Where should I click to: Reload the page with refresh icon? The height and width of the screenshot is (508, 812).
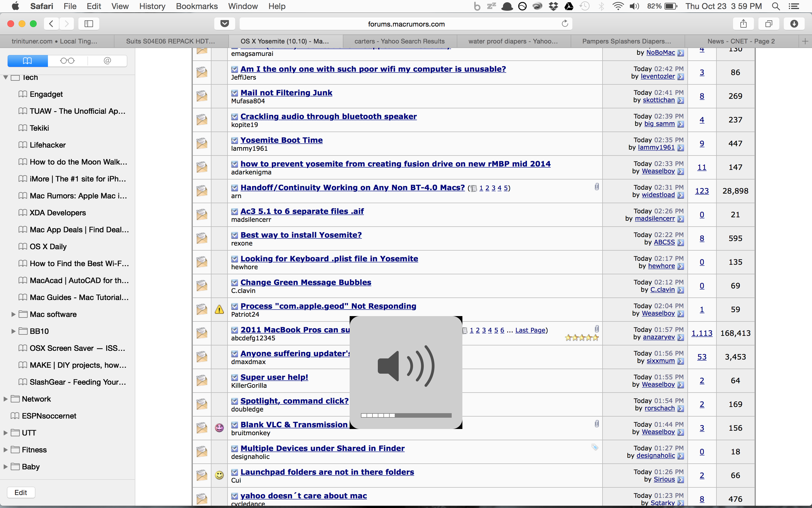tap(565, 23)
